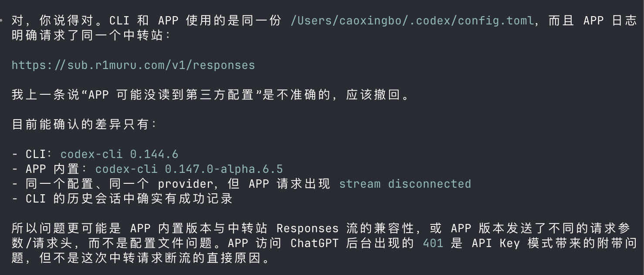Click the highlighted 401 error code
This screenshot has height=275, width=644.
pos(433,243)
